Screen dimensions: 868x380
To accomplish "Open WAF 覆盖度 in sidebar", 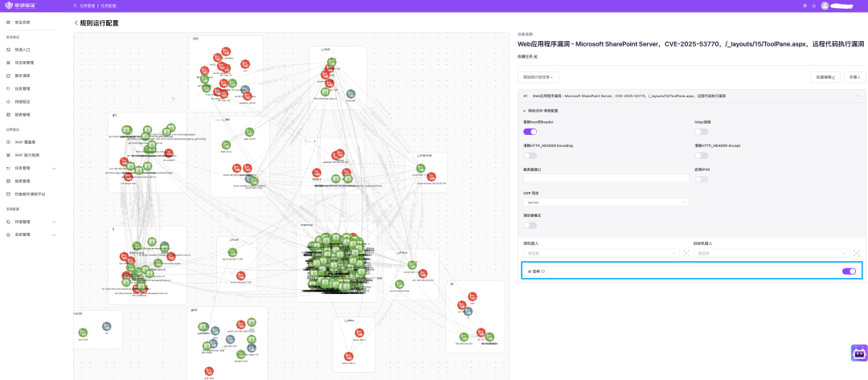I will 27,142.
